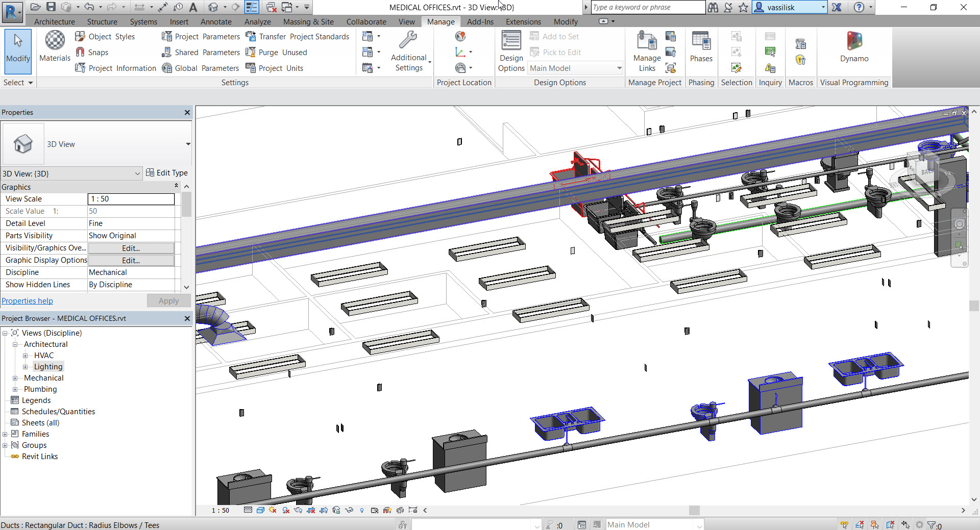Click the Text tool 'A' icon

coord(193,7)
